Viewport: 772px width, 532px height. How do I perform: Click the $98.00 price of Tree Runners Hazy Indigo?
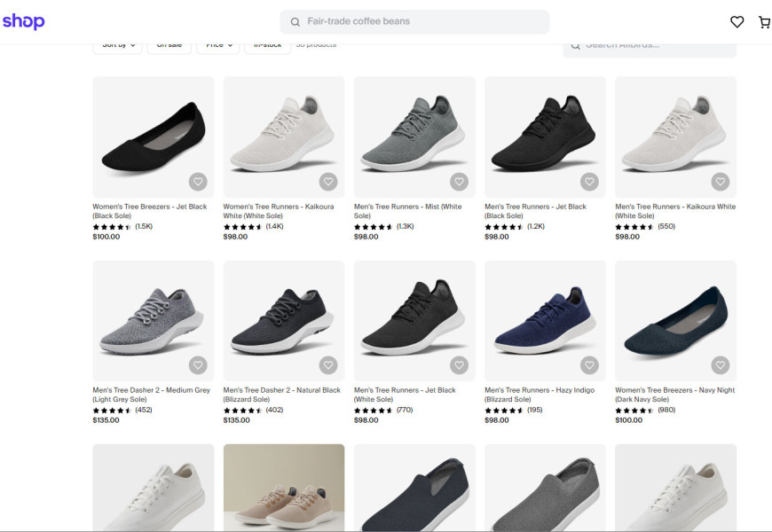pyautogui.click(x=497, y=420)
